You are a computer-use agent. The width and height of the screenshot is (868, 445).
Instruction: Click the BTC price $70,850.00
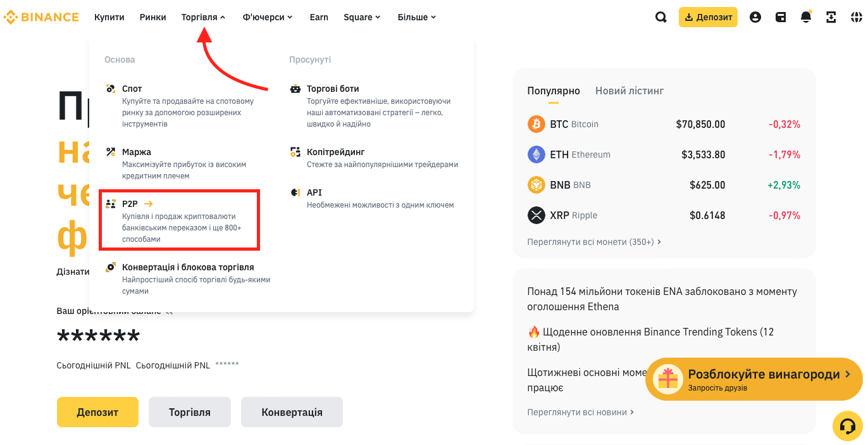(700, 124)
